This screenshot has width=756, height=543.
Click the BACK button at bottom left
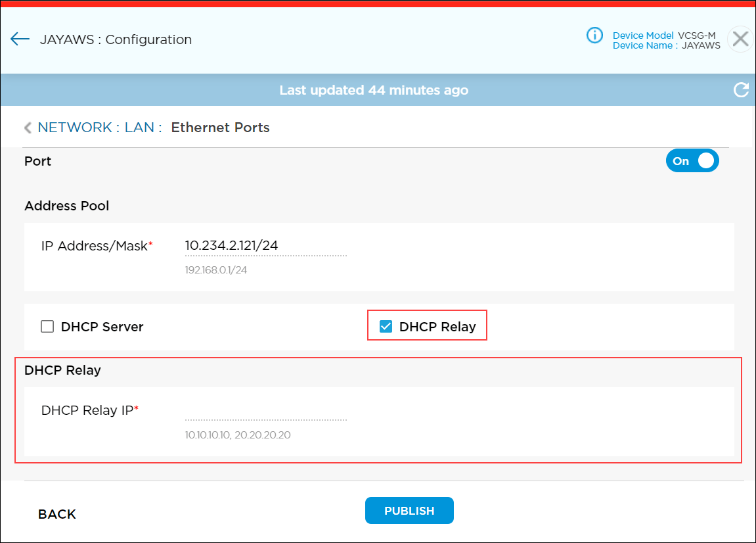pos(56,513)
